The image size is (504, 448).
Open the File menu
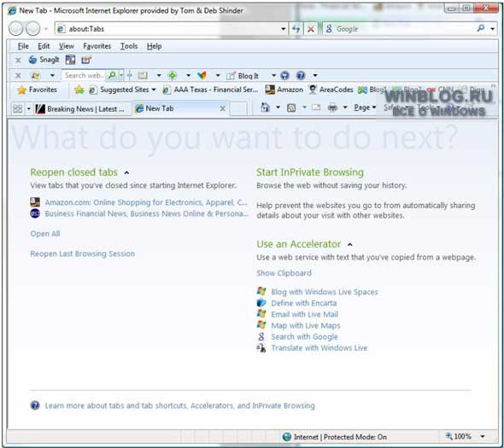[23, 46]
